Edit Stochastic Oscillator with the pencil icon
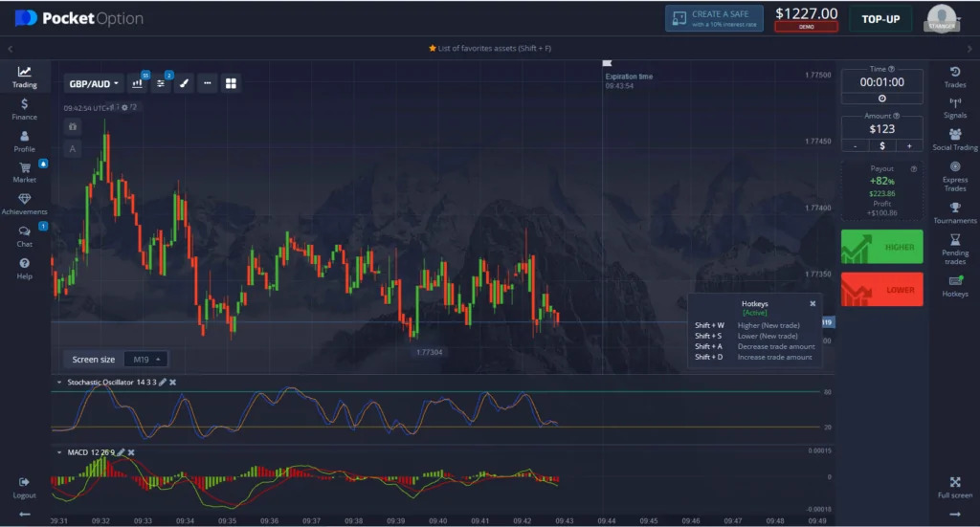This screenshot has height=527, width=980. (162, 383)
